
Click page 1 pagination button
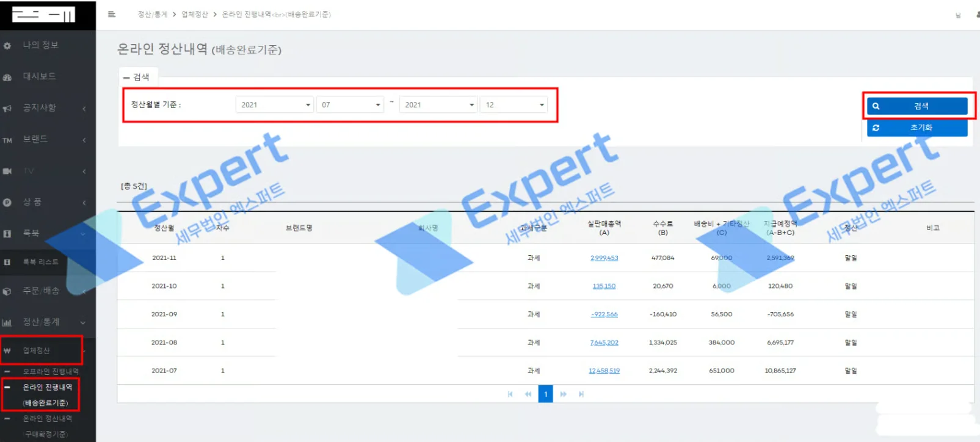click(546, 394)
